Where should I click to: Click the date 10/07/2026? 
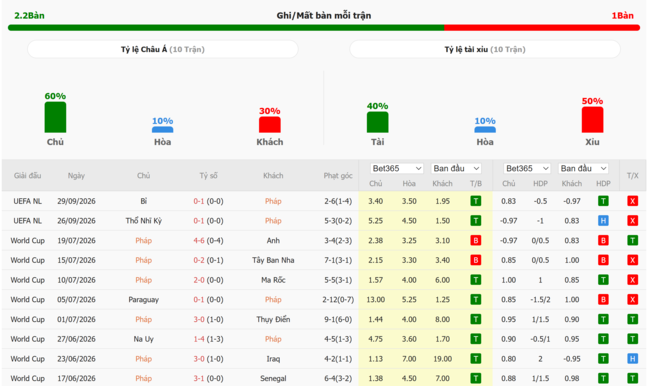point(76,280)
